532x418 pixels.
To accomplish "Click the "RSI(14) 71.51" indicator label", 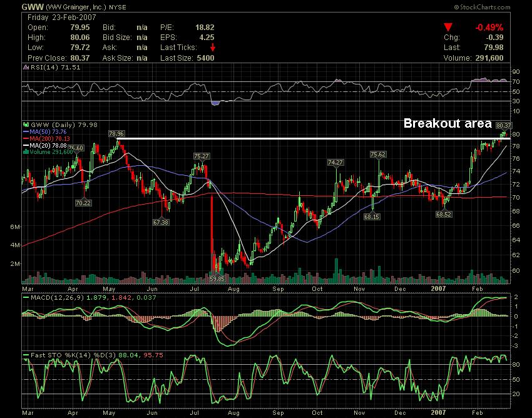I will (x=55, y=67).
